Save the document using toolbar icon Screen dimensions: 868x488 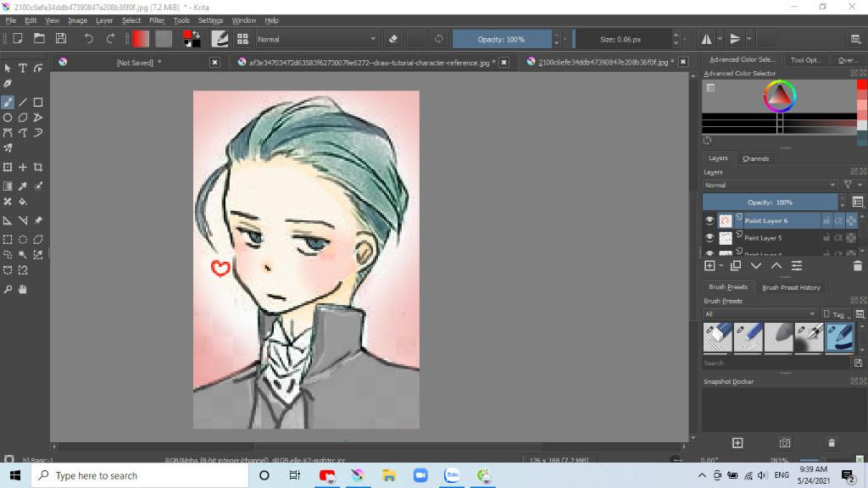(x=61, y=39)
